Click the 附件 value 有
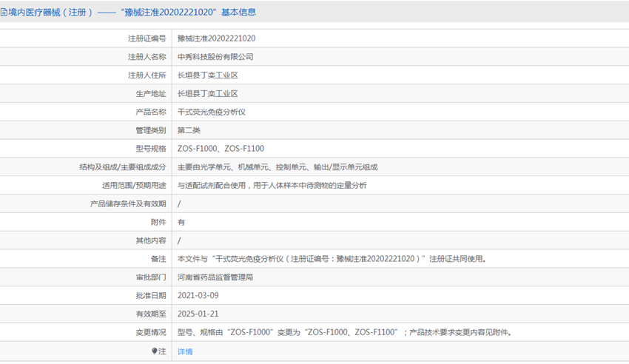The image size is (629, 364). [181, 222]
